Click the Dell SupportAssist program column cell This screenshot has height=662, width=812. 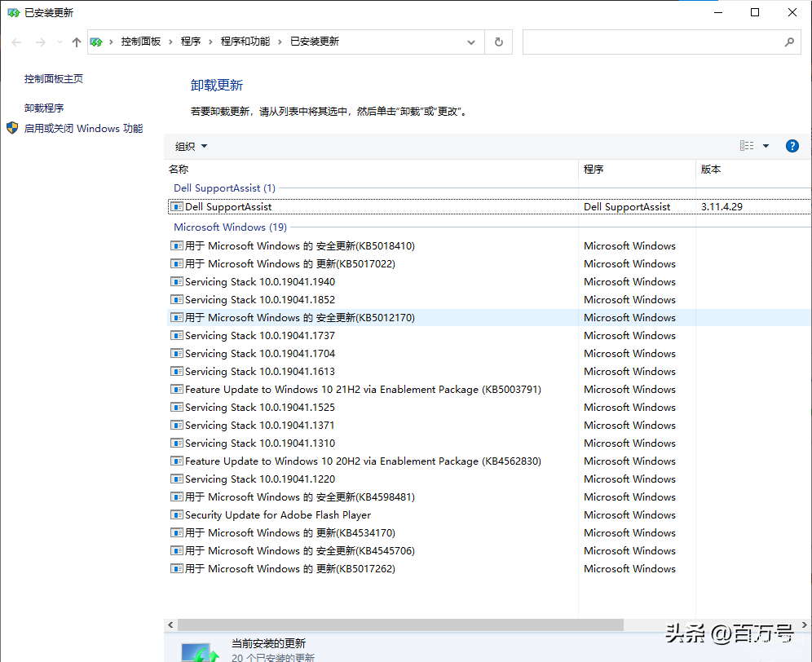coord(627,207)
